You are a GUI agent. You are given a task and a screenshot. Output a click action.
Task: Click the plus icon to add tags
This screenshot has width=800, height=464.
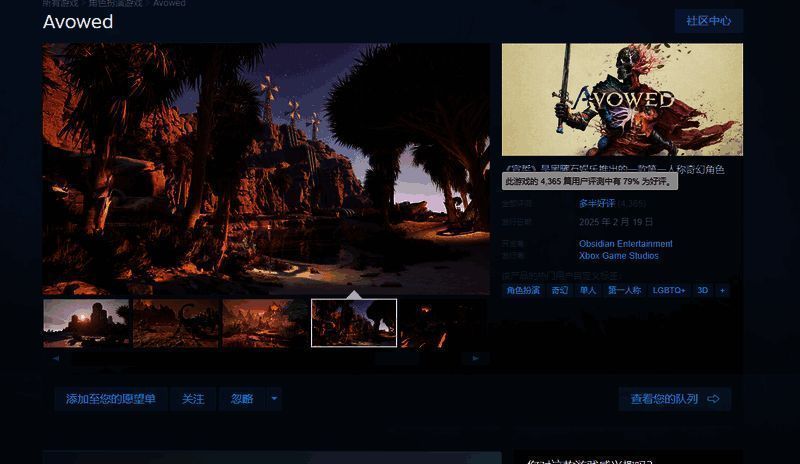(x=722, y=290)
